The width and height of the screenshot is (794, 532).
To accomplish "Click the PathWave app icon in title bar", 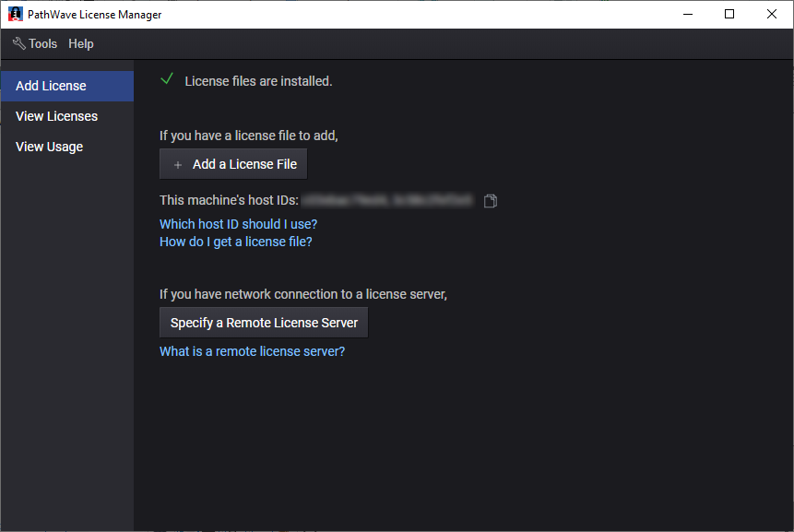I will [x=15, y=14].
